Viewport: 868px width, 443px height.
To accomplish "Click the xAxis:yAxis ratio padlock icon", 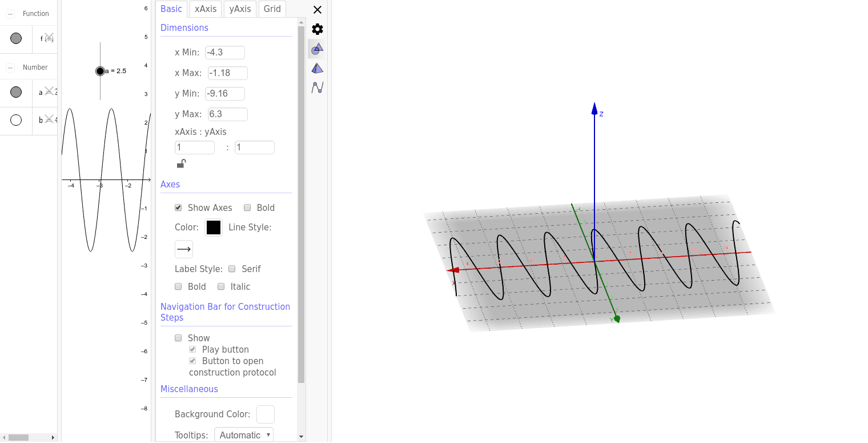I will (180, 163).
